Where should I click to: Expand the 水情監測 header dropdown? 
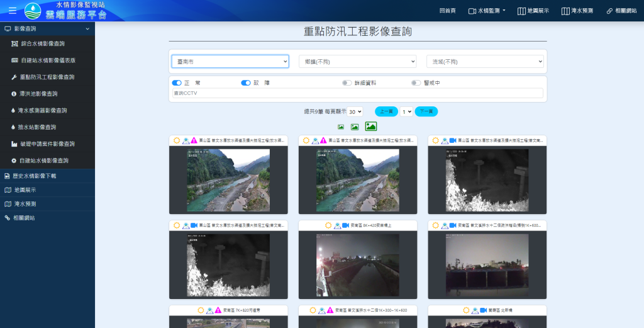tap(487, 11)
